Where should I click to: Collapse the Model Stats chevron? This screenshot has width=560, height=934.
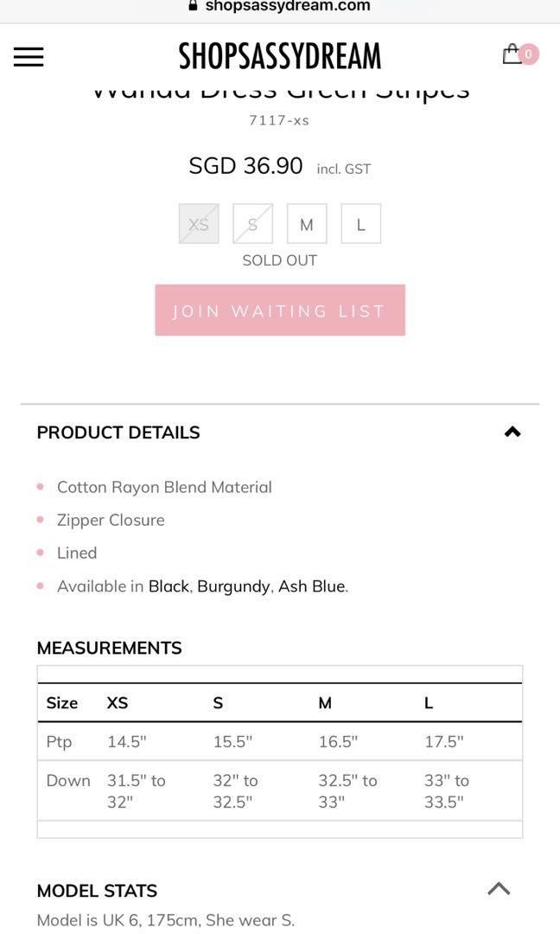pyautogui.click(x=499, y=889)
